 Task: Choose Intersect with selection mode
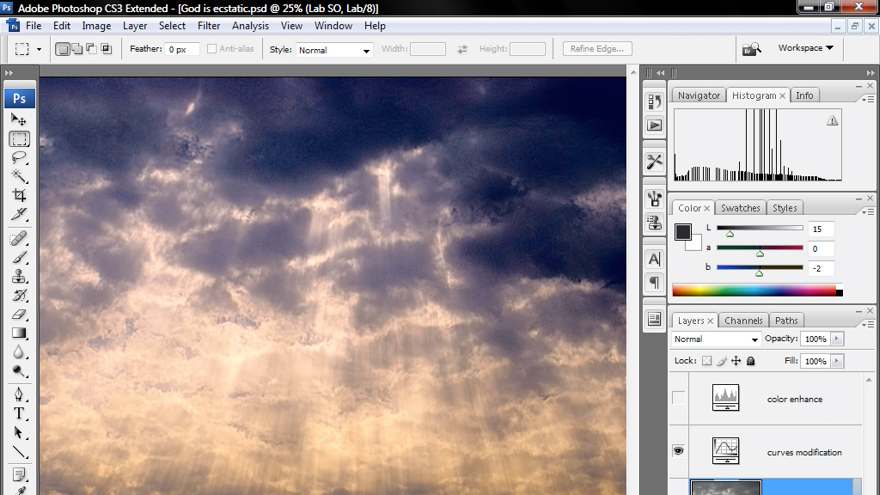106,49
